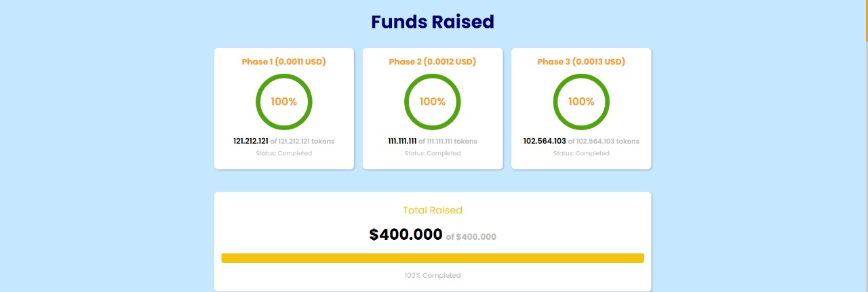This screenshot has width=868, height=292.
Task: Select the "Phase 1 (0.0011 USD)" card title
Action: point(283,62)
